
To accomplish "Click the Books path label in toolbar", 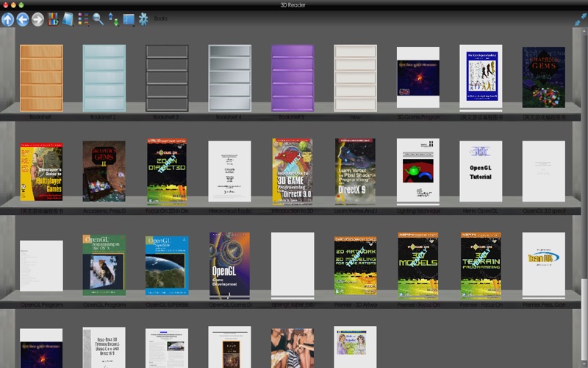I will point(160,18).
